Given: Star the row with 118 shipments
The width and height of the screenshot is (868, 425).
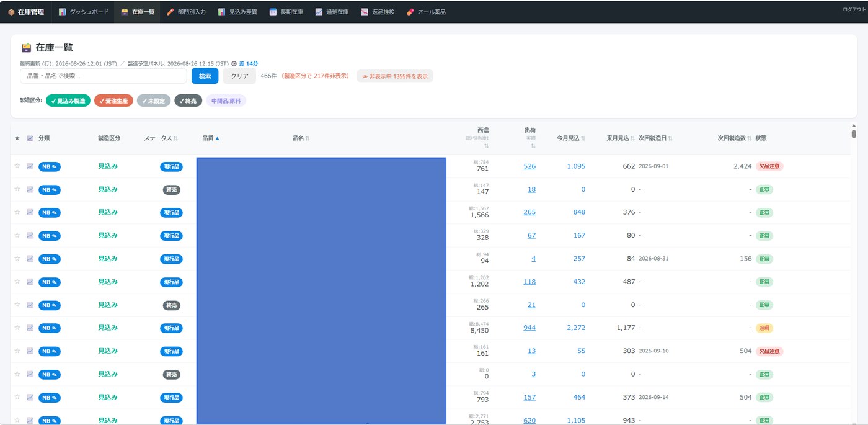Looking at the screenshot, I should (x=17, y=282).
